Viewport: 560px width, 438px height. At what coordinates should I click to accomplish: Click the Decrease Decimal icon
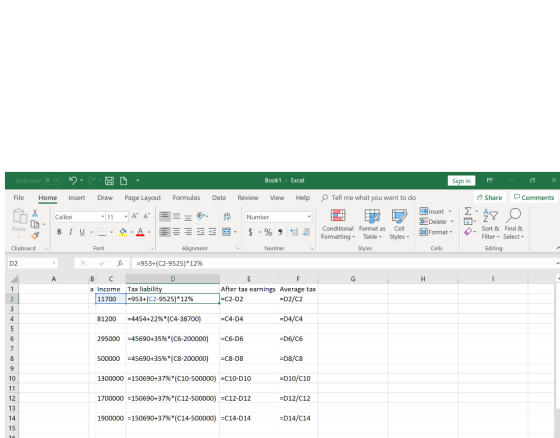point(306,232)
